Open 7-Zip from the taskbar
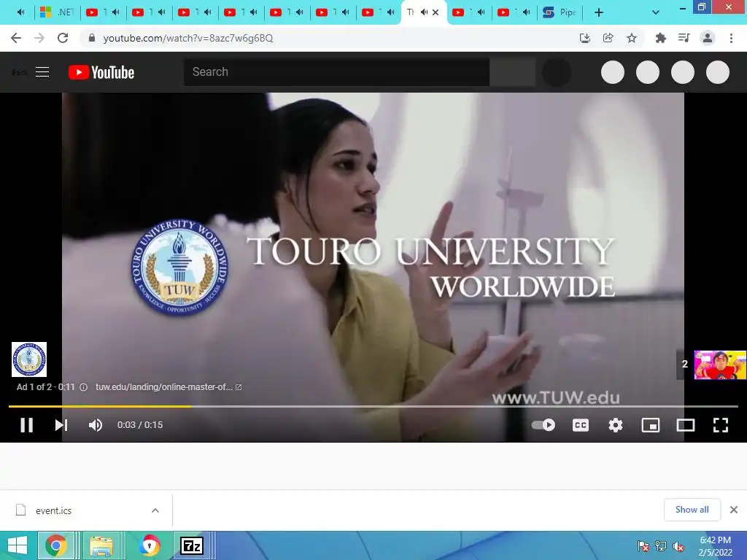Image resolution: width=747 pixels, height=560 pixels. [x=192, y=545]
